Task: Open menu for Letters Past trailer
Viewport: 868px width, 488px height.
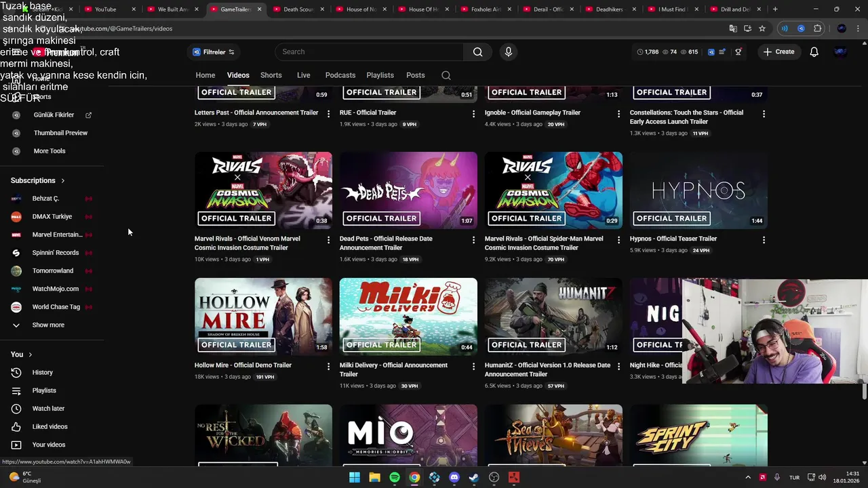Action: pyautogui.click(x=328, y=114)
